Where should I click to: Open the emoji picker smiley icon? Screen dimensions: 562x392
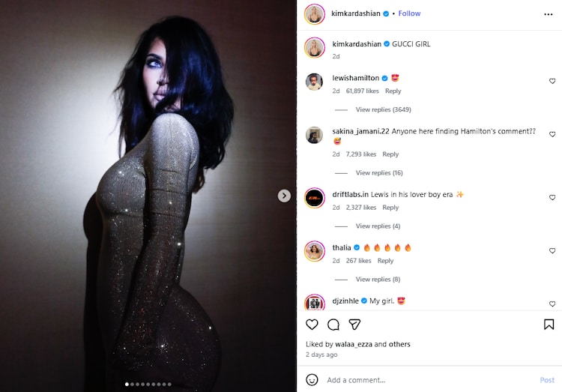[312, 380]
